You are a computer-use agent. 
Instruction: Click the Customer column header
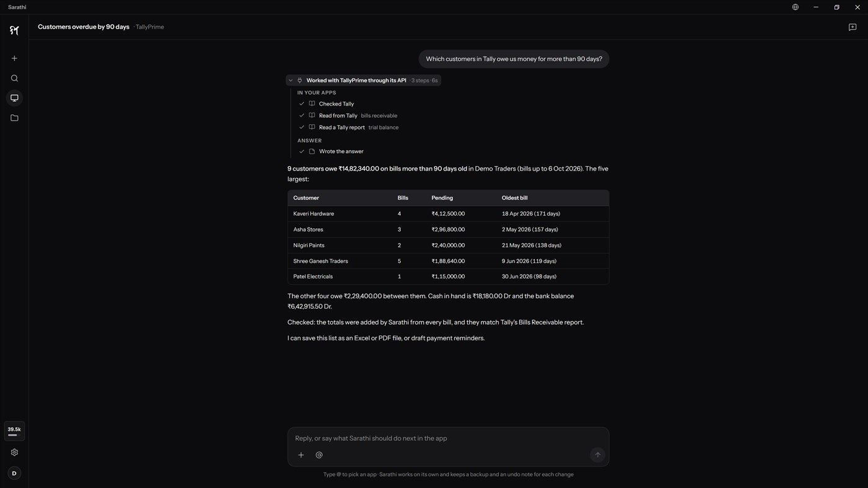[306, 198]
